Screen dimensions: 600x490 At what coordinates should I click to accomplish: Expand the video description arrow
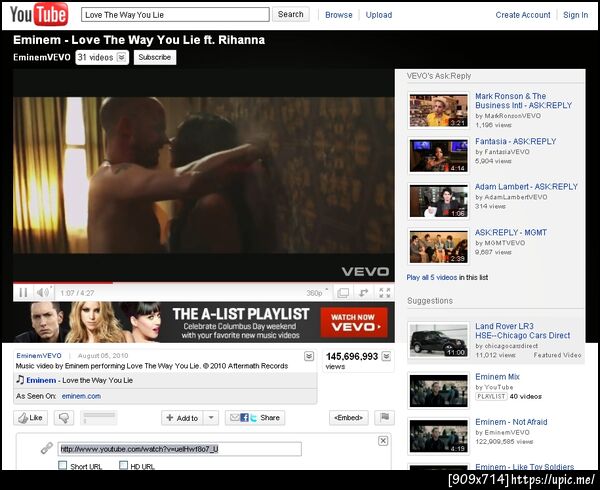(309, 357)
